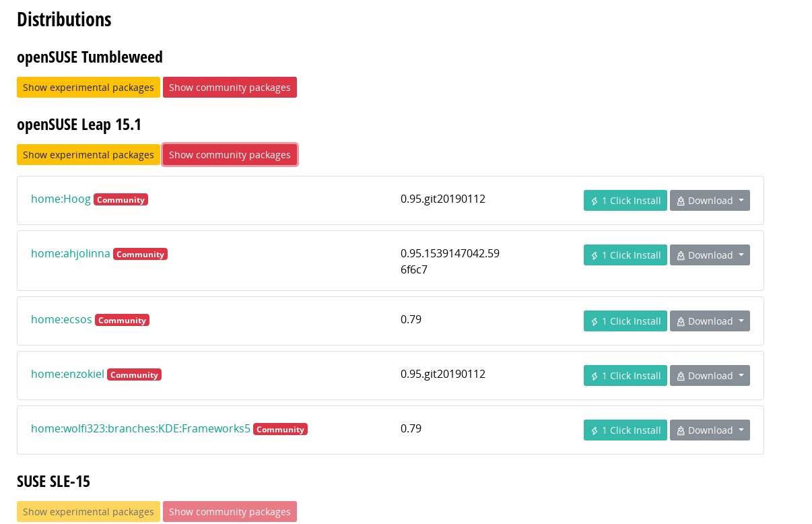Click Community badge next to home:wolfi323 Frameworks5
This screenshot has height=524, width=812.
pyautogui.click(x=280, y=429)
